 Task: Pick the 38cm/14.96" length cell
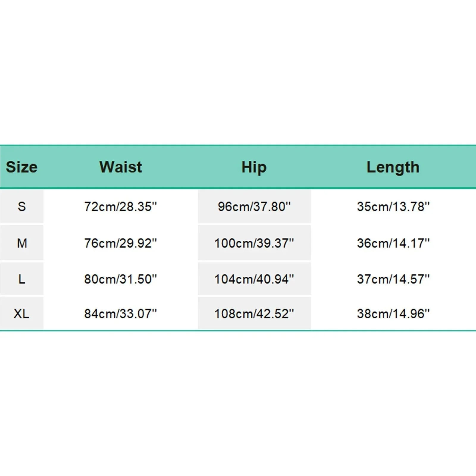pos(393,314)
